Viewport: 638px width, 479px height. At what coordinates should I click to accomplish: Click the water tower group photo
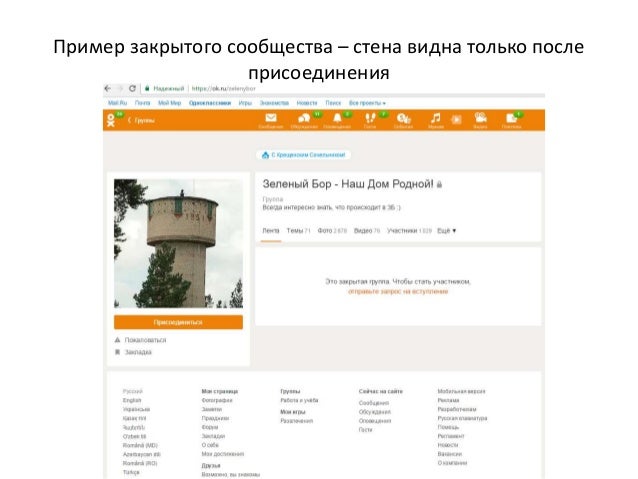click(x=178, y=243)
